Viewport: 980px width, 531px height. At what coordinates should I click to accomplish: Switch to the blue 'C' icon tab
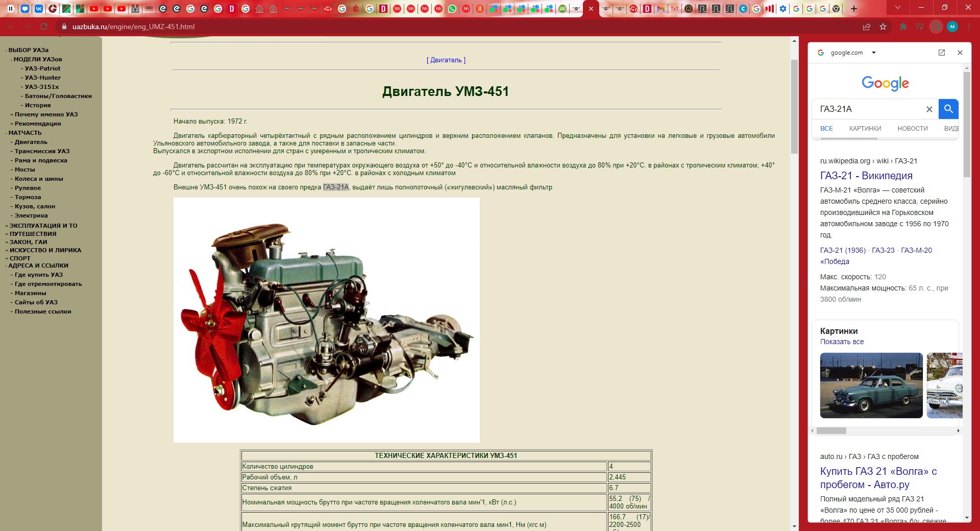point(743,9)
